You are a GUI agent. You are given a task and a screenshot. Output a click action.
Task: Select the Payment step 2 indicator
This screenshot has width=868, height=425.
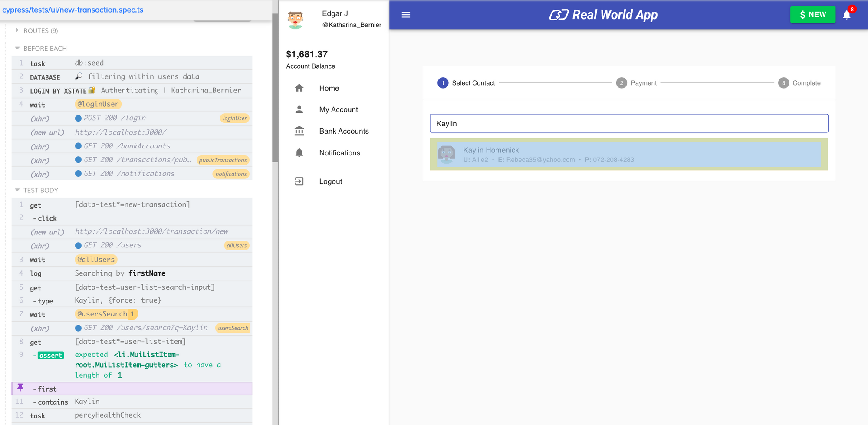[621, 83]
